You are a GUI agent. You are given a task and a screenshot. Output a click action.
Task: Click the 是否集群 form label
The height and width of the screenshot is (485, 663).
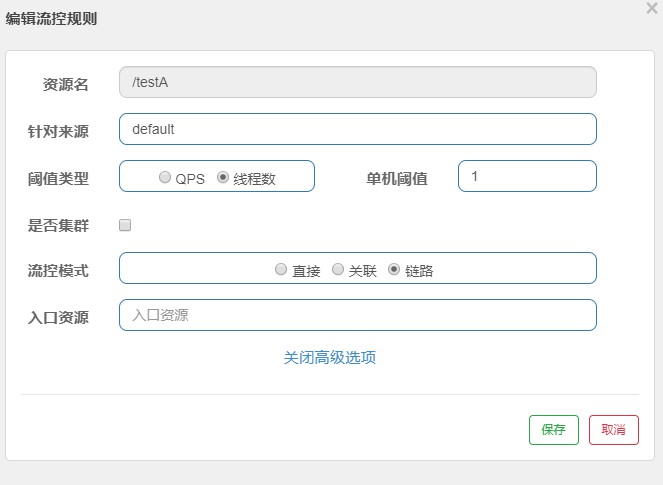(x=58, y=225)
